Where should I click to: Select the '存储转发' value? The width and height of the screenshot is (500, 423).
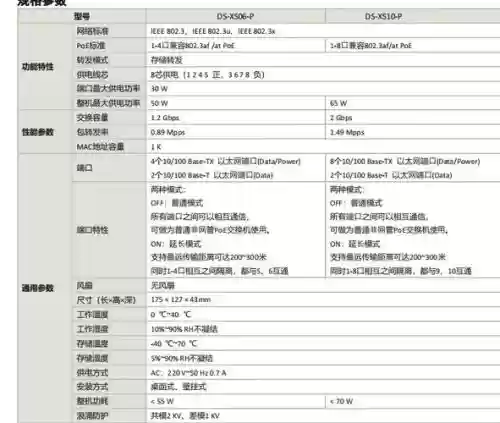pyautogui.click(x=166, y=60)
